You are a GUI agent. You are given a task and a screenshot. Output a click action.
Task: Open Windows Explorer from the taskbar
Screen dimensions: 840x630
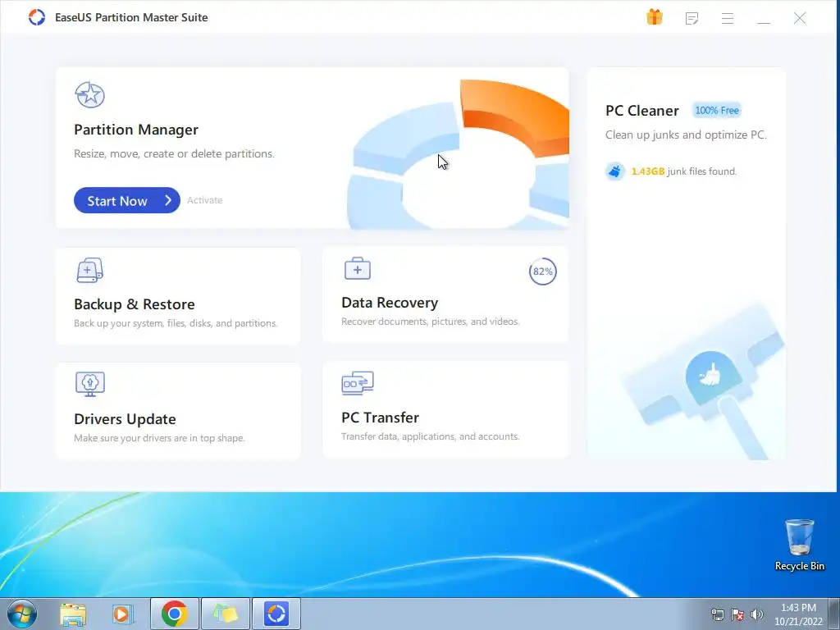73,614
